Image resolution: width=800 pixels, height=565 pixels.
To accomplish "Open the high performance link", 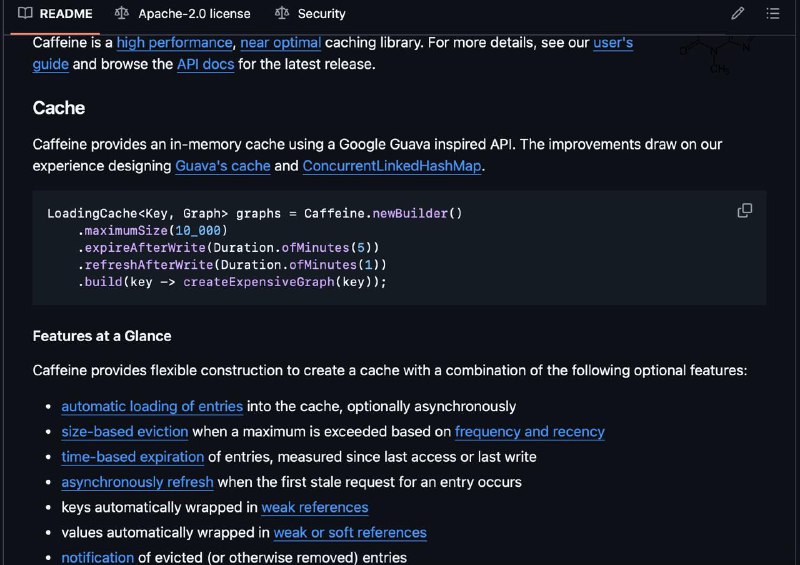I will tap(174, 42).
